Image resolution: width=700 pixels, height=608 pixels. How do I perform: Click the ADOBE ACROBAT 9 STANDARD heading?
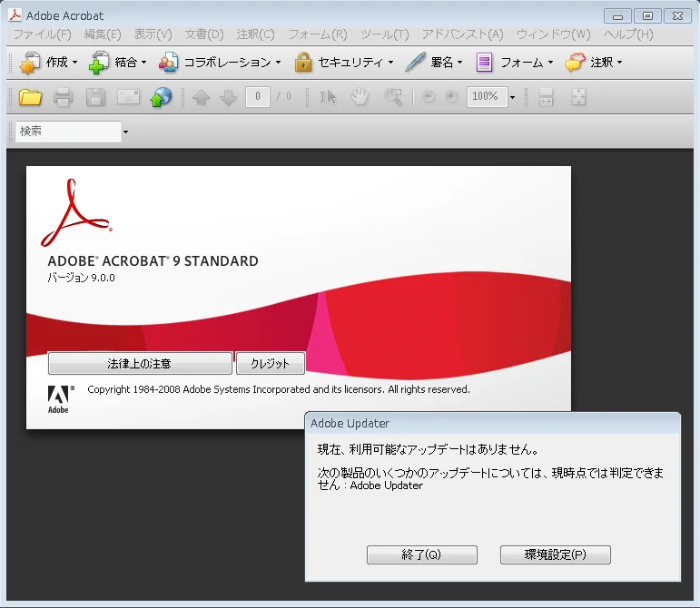(153, 261)
